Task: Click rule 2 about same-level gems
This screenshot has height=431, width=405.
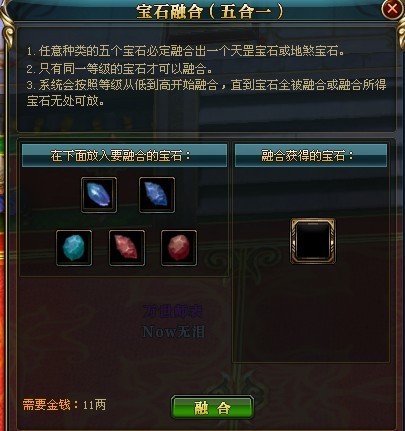Action: tap(120, 69)
